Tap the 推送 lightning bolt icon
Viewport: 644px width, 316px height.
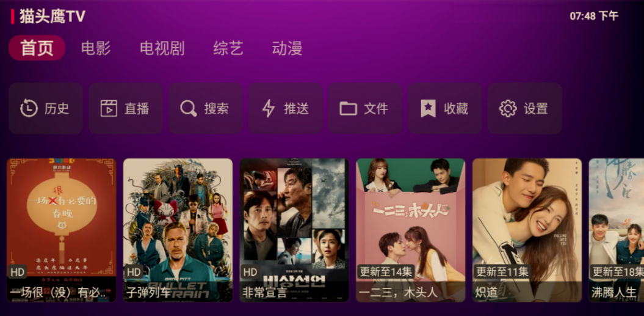pos(268,108)
